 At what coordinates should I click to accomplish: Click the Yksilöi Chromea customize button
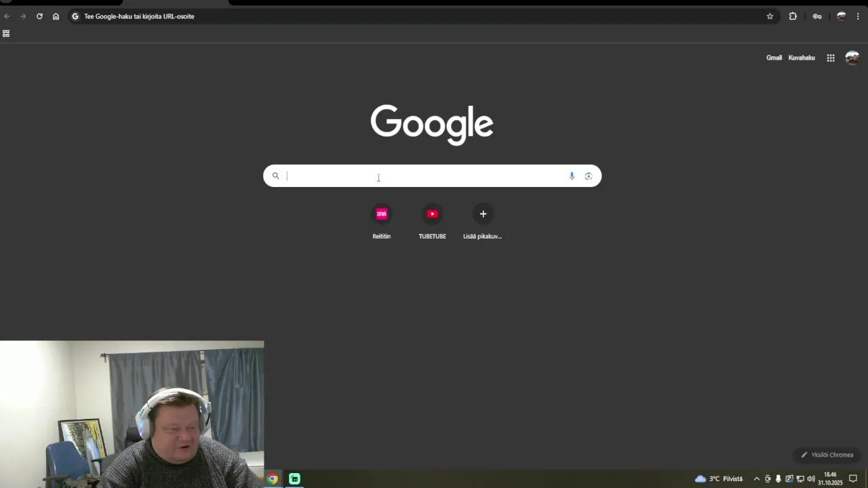coord(827,455)
